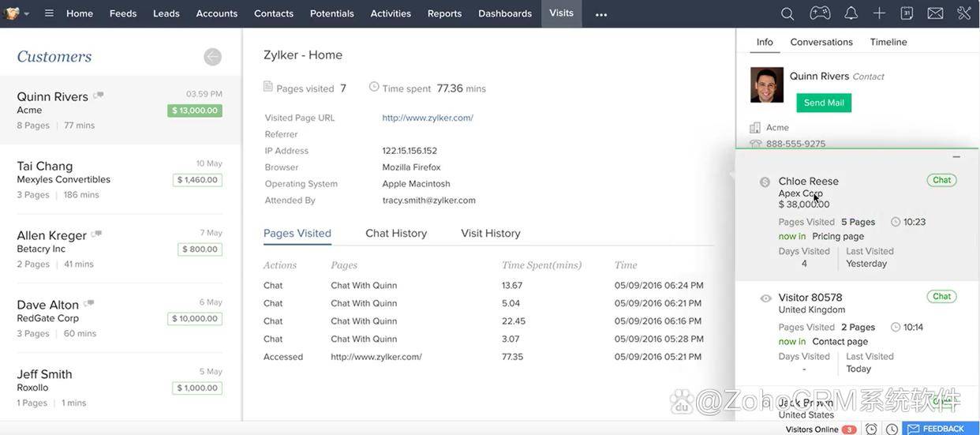
Task: Open the hamburger menu icon
Action: [x=49, y=13]
